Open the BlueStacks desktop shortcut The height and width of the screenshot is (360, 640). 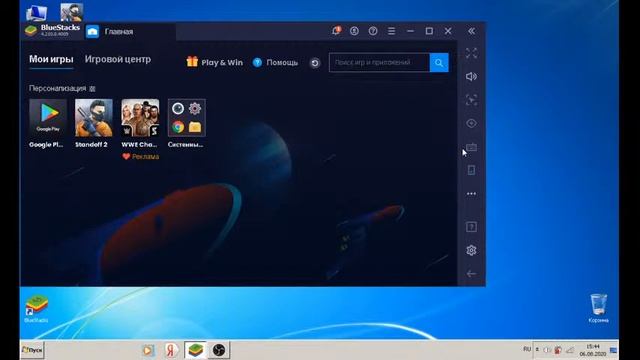[x=36, y=309]
